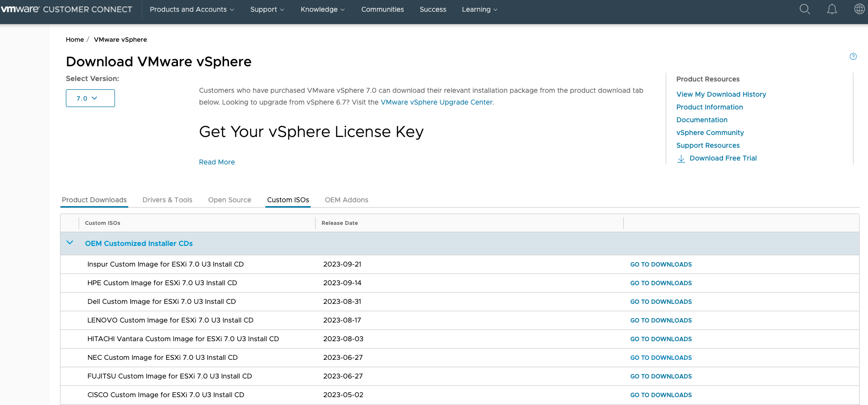Select 'HITACHI Vantara Custom Image' row text
This screenshot has width=868, height=405.
coord(183,339)
